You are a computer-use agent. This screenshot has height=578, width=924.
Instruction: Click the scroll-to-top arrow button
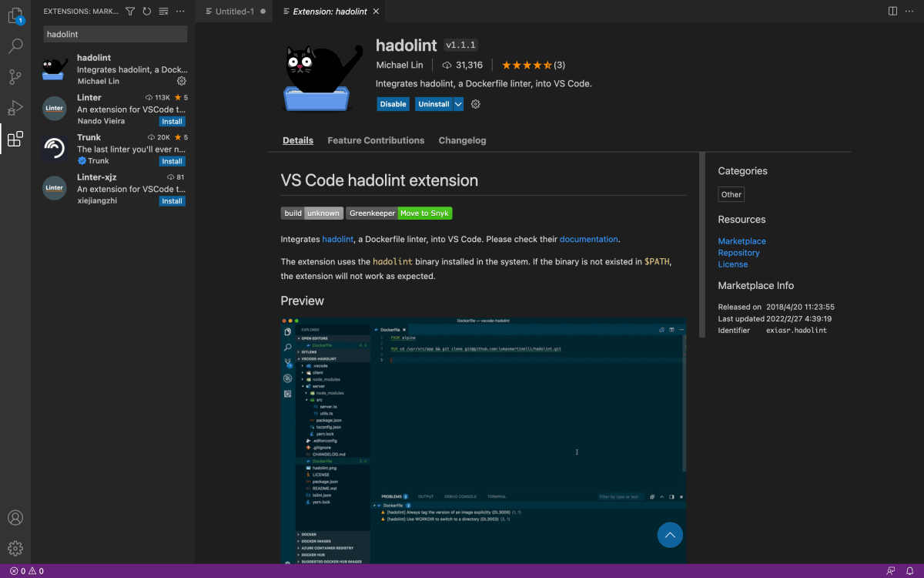(x=670, y=535)
